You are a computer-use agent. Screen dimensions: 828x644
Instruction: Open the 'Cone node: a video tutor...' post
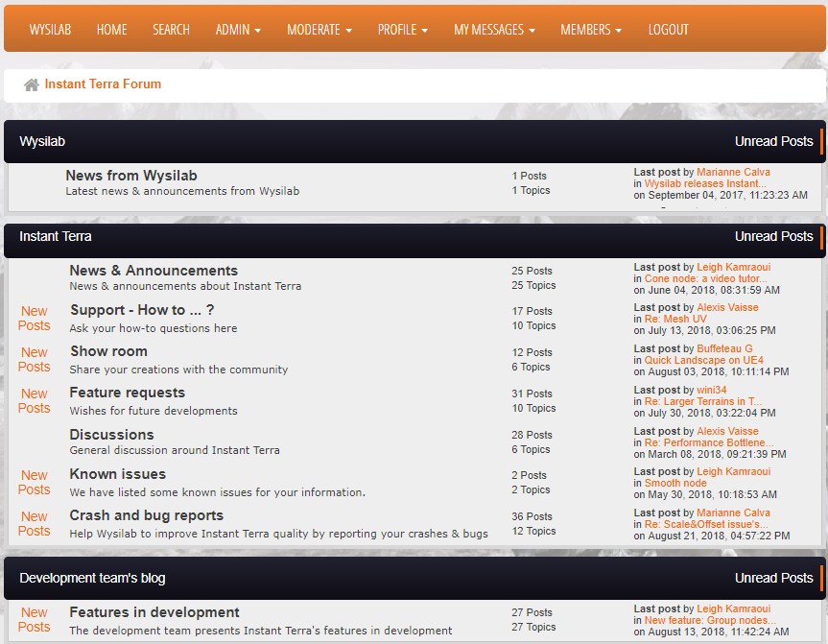[705, 279]
